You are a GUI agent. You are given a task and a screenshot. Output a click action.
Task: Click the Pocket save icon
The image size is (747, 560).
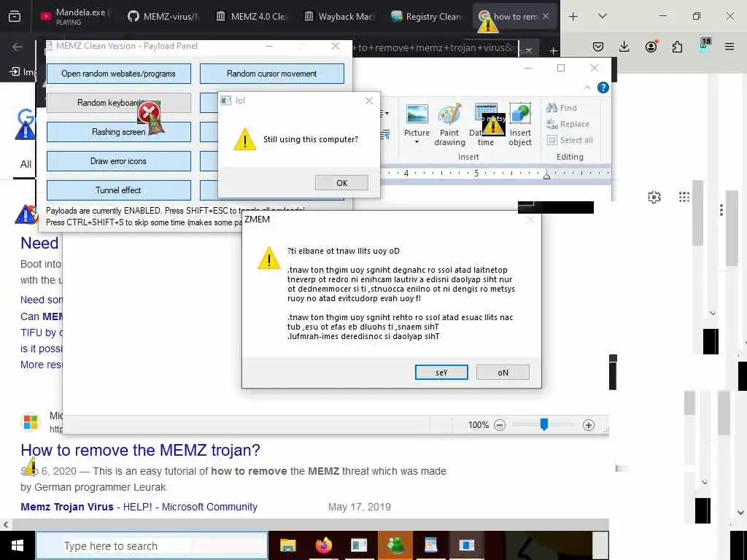(598, 47)
